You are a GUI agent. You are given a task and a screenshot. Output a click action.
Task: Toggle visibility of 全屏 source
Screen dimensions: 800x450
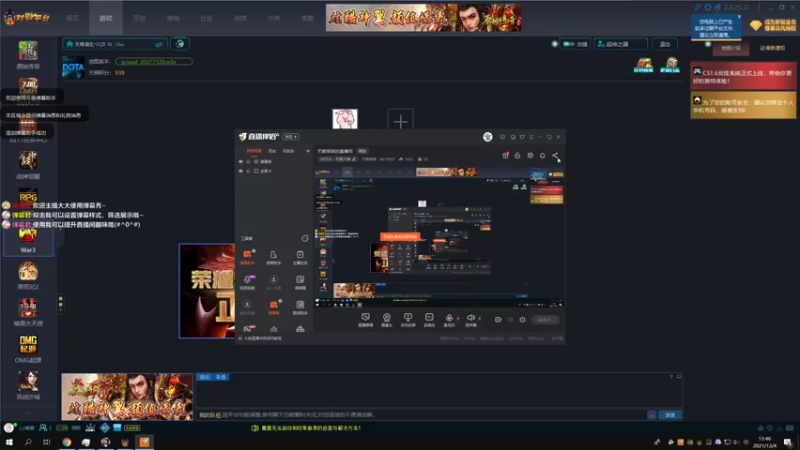(241, 171)
